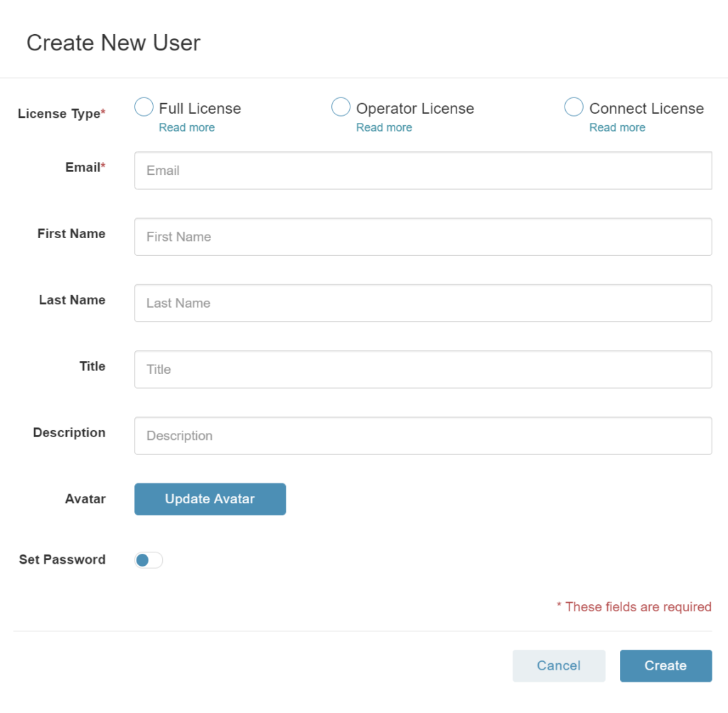Open Read more under Connect License
The height and width of the screenshot is (713, 728).
617,128
